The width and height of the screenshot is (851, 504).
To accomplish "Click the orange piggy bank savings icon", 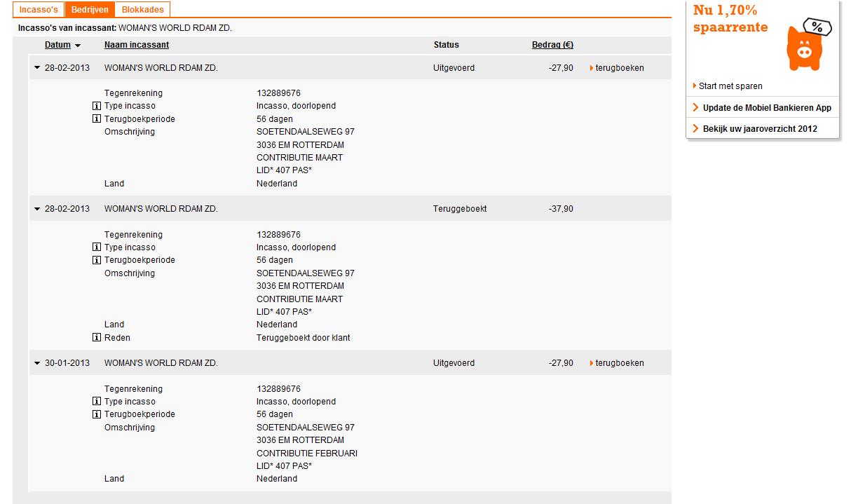I will tap(806, 46).
